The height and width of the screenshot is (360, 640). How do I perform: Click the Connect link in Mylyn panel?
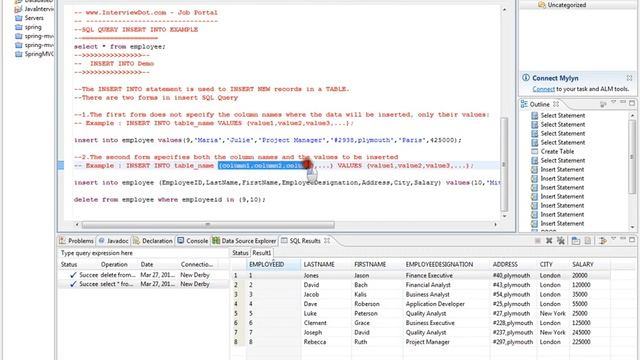click(x=543, y=89)
